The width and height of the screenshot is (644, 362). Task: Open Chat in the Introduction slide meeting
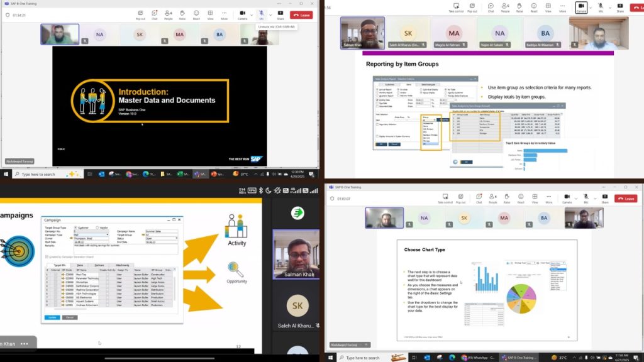(155, 15)
